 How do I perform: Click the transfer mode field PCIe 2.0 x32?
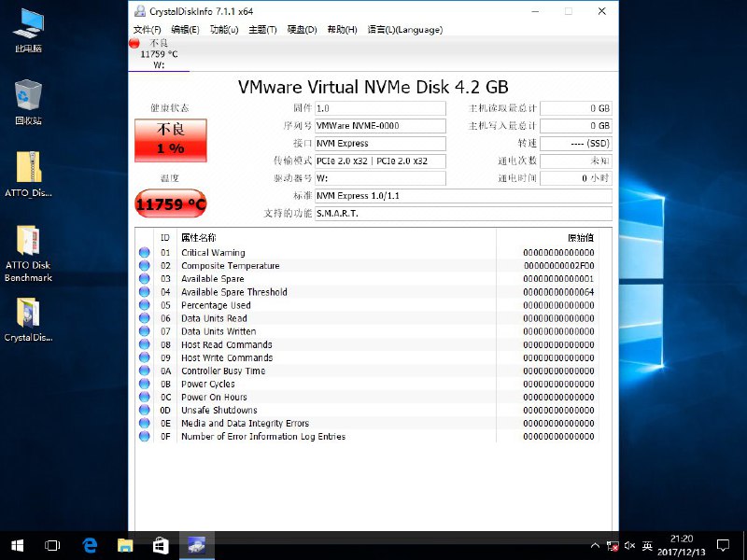380,161
